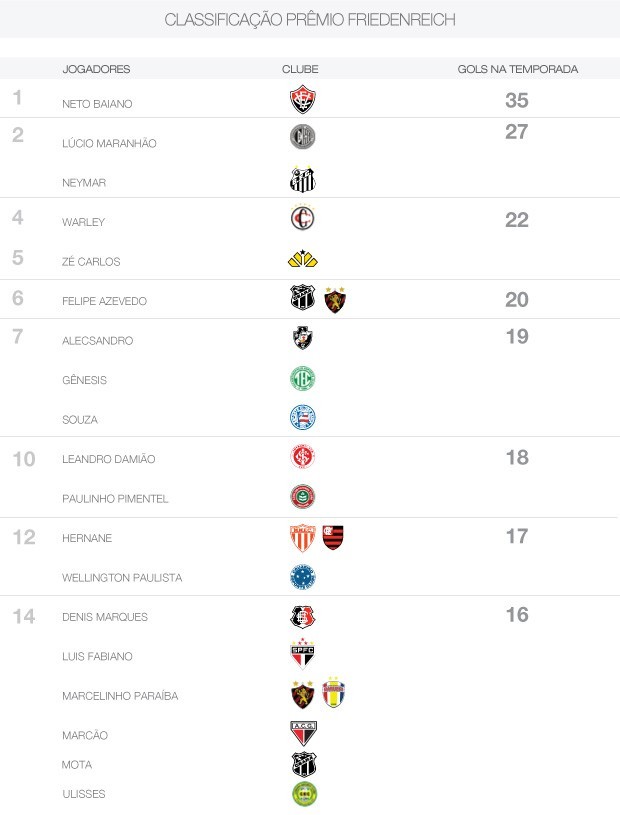620x815 pixels.
Task: Click the green crest beside Ulisses
Action: click(x=303, y=794)
